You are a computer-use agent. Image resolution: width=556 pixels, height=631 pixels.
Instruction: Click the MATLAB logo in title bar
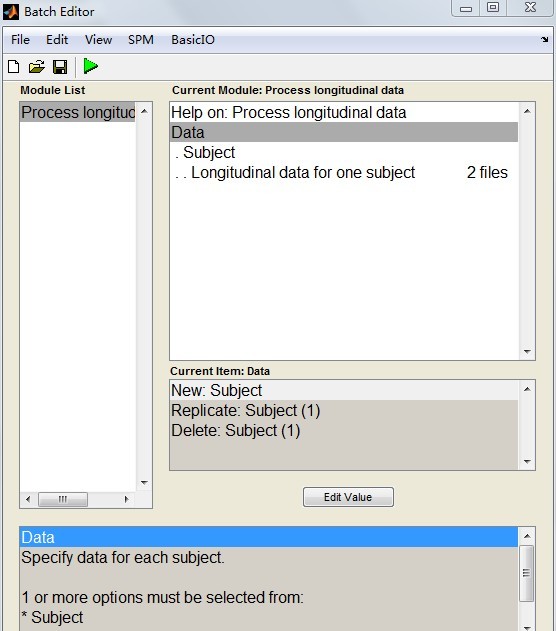(11, 12)
